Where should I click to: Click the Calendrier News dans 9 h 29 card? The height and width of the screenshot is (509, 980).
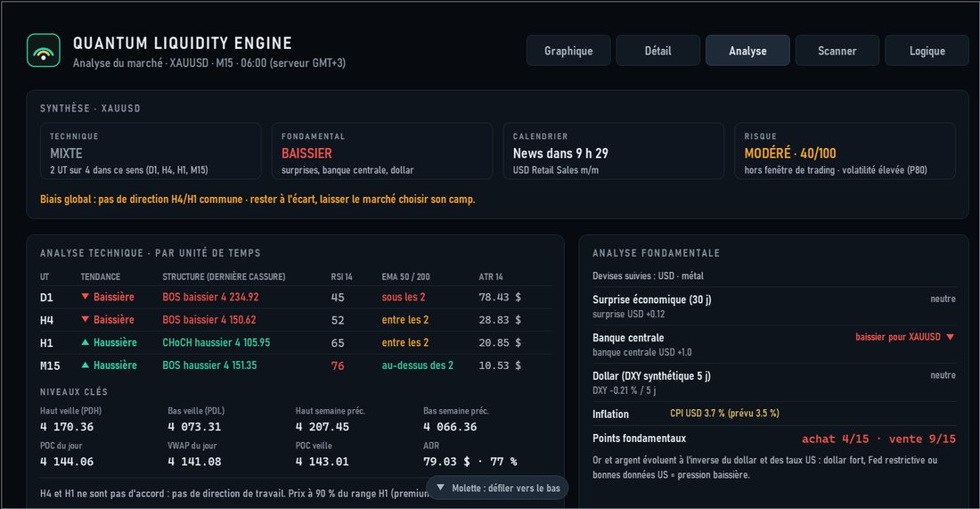point(614,152)
